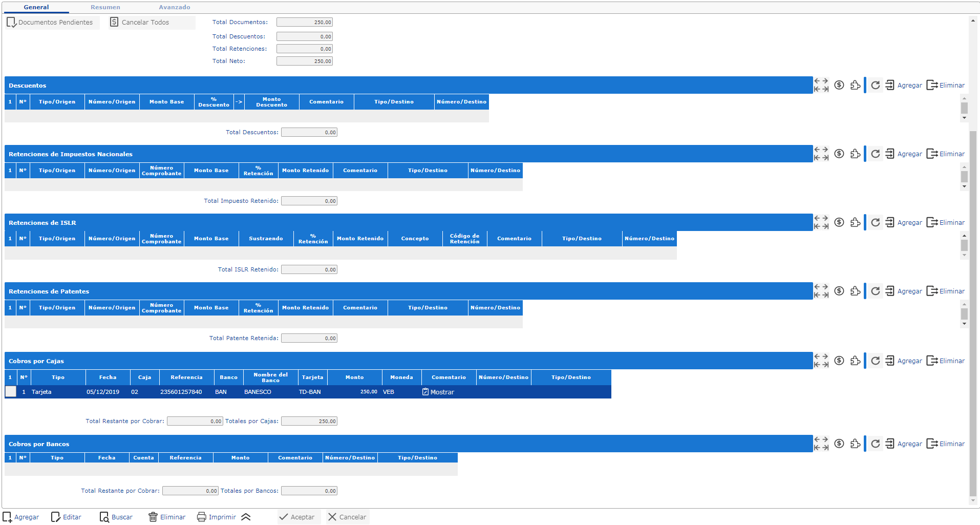Click Eliminar in Cobros por Cajas section
This screenshot has width=980, height=525.
pos(946,361)
